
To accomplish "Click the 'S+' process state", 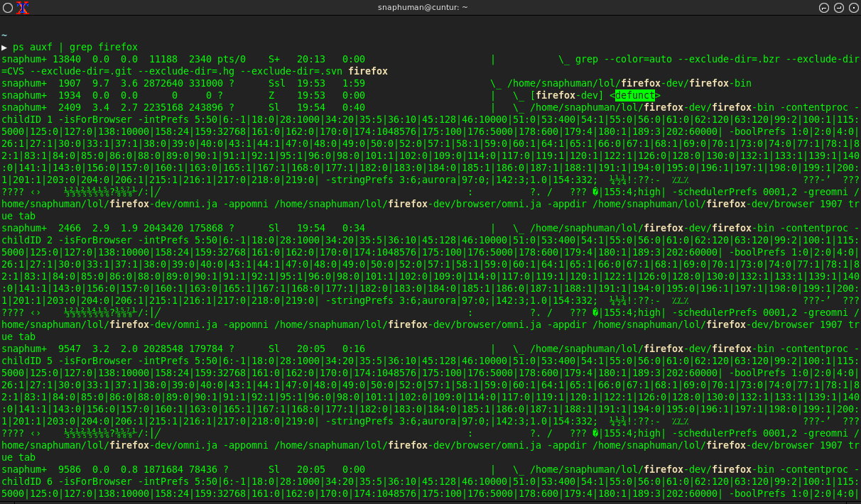I will [274, 60].
